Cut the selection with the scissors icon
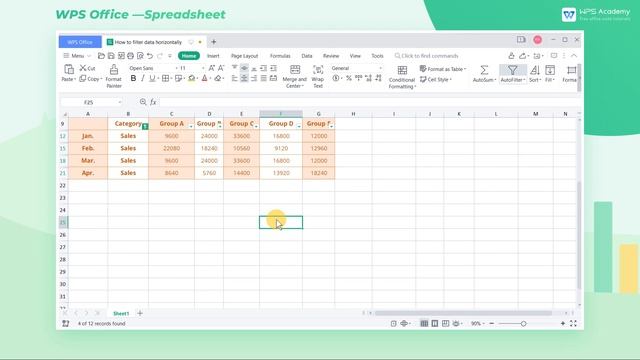This screenshot has height=360, width=640. point(87,68)
